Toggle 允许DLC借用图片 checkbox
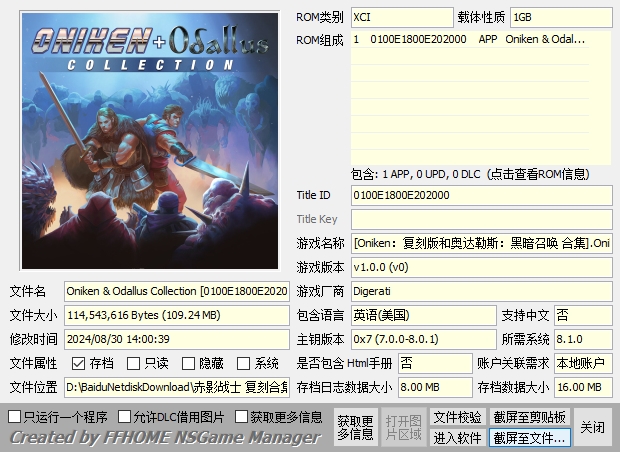This screenshot has width=620, height=452. click(x=125, y=416)
